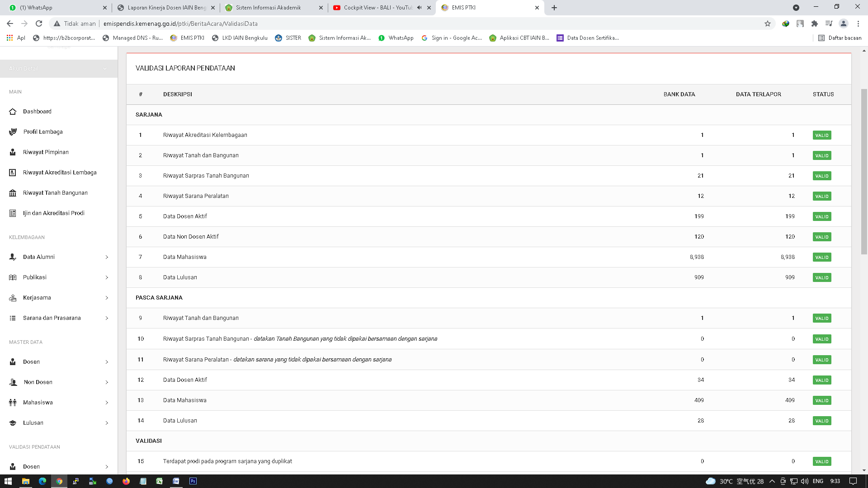Switch to Laporan Kinerja Dosen tab
This screenshot has width=868, height=488.
point(166,8)
